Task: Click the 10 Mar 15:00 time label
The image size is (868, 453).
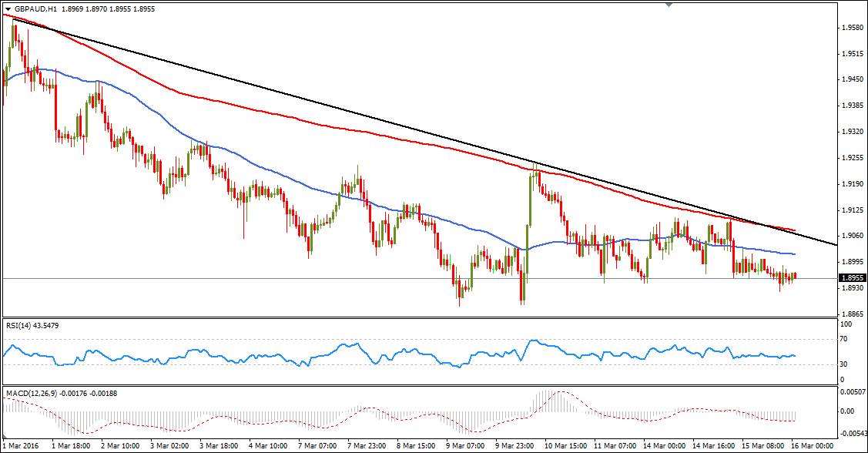Action: click(x=566, y=446)
